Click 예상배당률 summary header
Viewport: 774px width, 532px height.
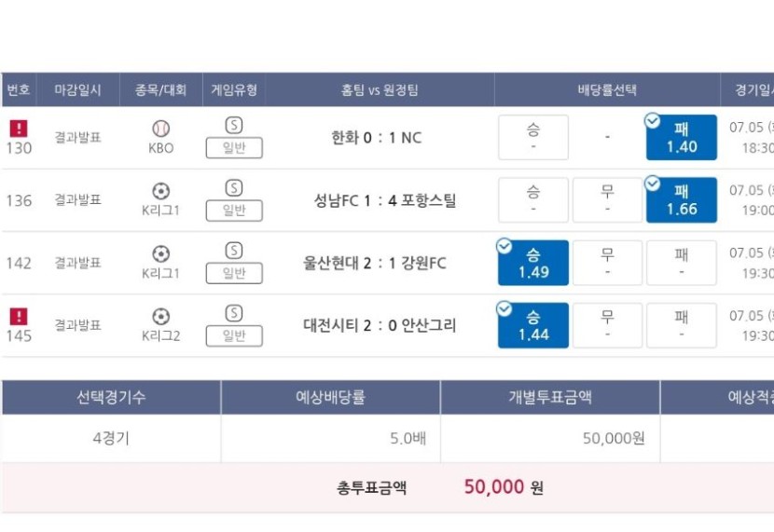[x=331, y=398]
